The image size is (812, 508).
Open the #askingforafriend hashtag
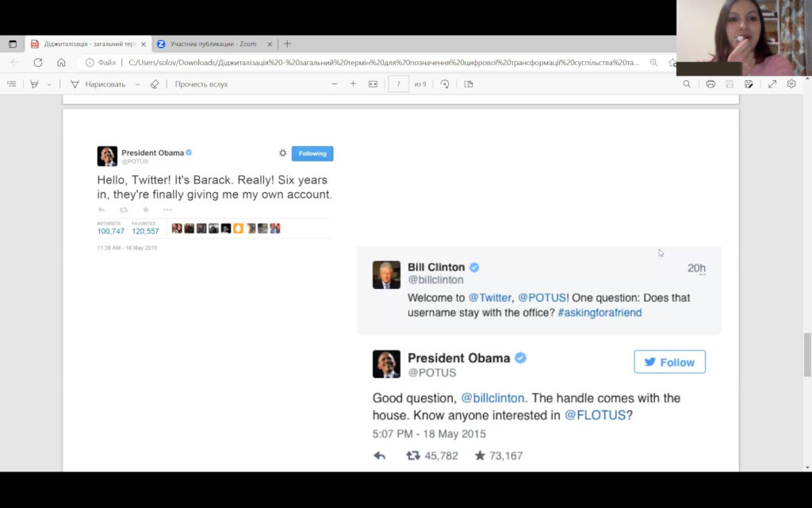click(599, 313)
